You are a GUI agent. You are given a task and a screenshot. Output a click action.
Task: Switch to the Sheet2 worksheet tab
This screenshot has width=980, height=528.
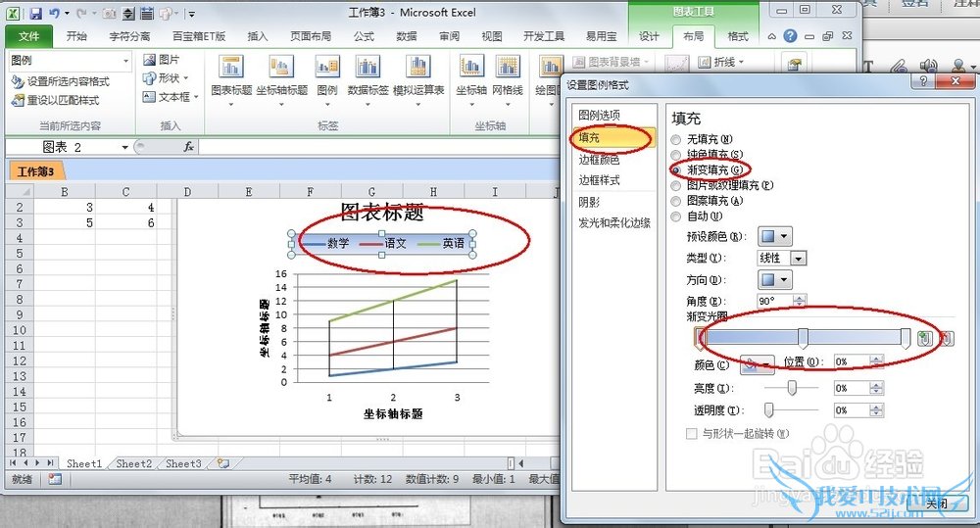pos(133,463)
